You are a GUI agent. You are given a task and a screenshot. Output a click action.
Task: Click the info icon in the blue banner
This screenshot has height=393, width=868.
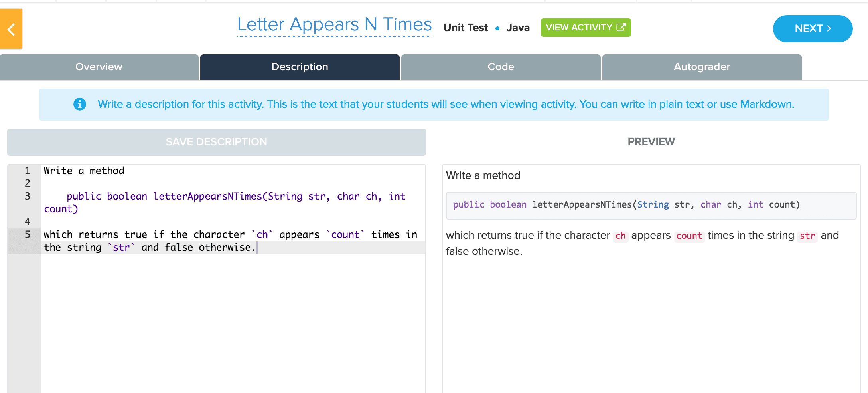(80, 104)
